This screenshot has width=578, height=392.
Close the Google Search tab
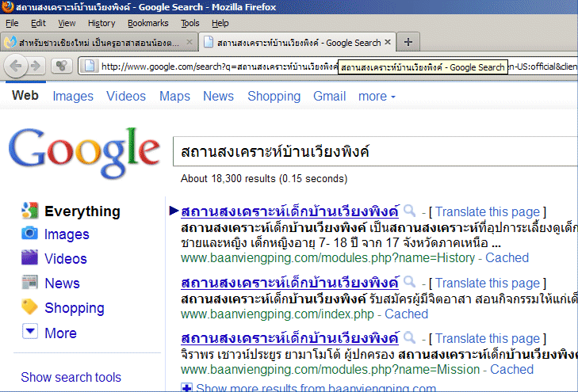(388, 42)
